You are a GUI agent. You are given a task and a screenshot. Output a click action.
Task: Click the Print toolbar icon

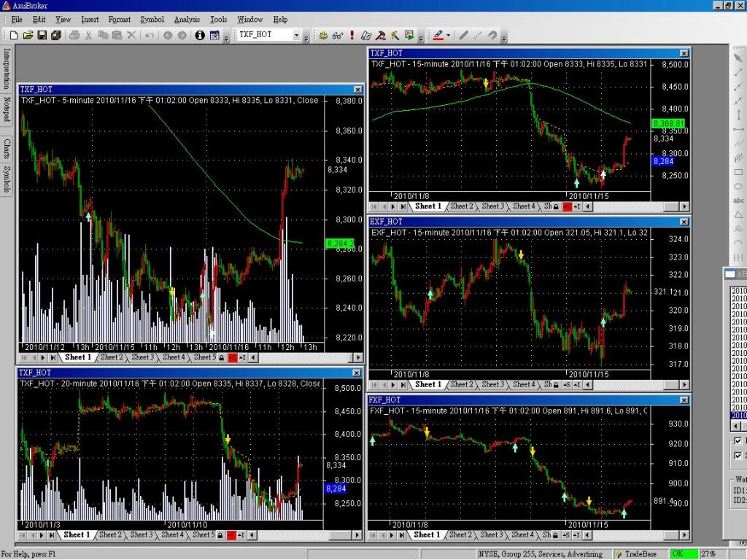click(x=74, y=35)
